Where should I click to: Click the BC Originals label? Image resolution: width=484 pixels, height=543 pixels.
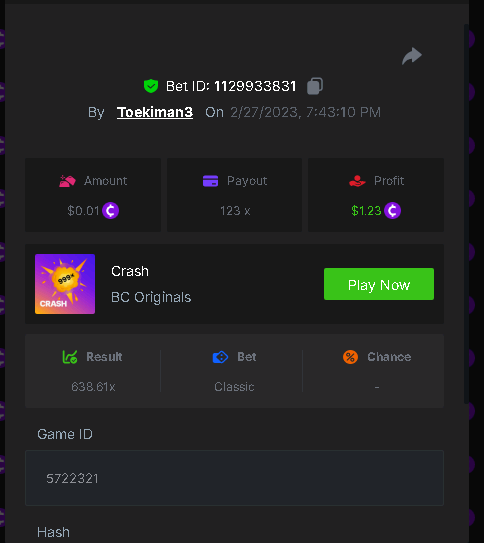point(151,297)
